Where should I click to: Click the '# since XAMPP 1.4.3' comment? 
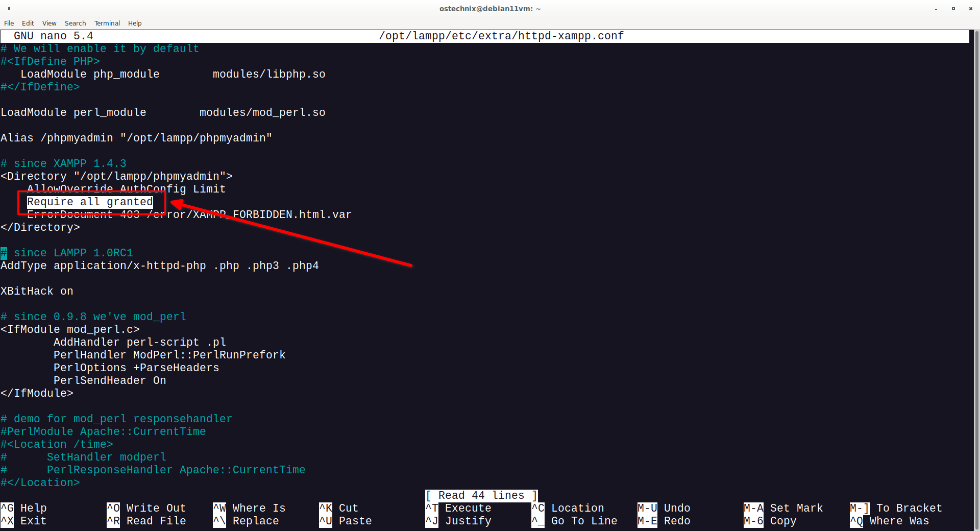[63, 163]
